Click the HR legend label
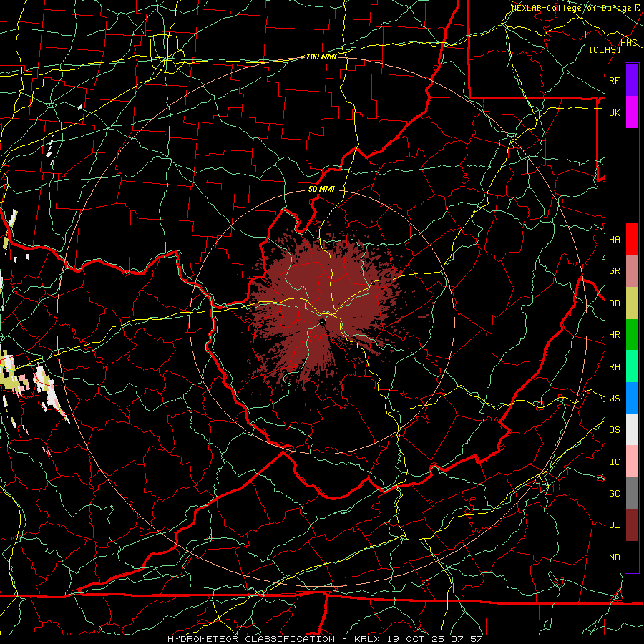 (x=615, y=335)
